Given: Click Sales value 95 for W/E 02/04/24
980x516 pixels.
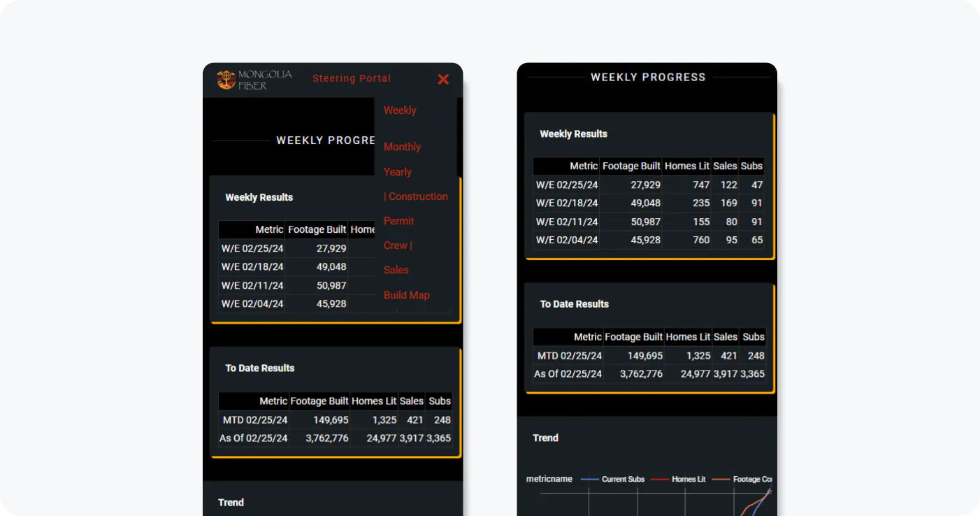Looking at the screenshot, I should click(732, 240).
